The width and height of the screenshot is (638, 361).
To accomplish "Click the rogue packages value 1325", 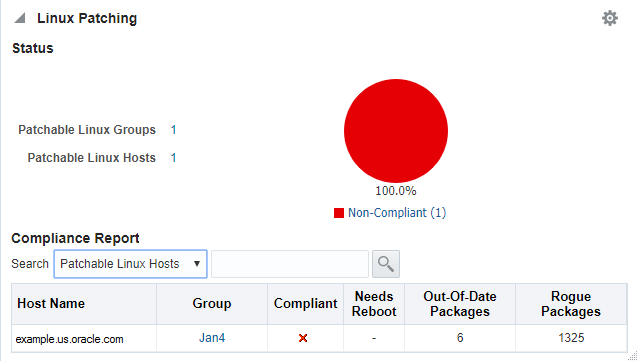I will (x=571, y=338).
